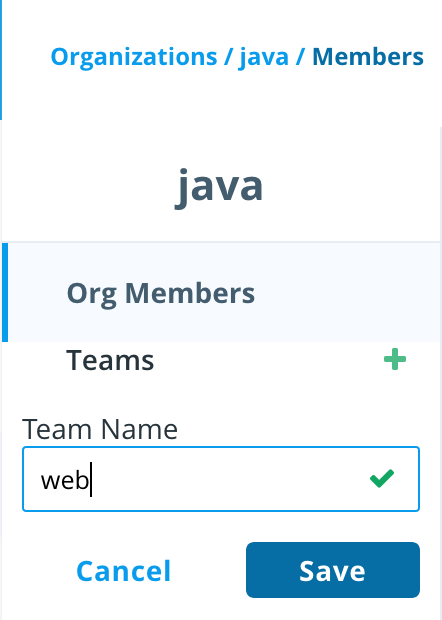Click the slash between Organizations and java
Image resolution: width=442 pixels, height=620 pixels.
coord(228,57)
